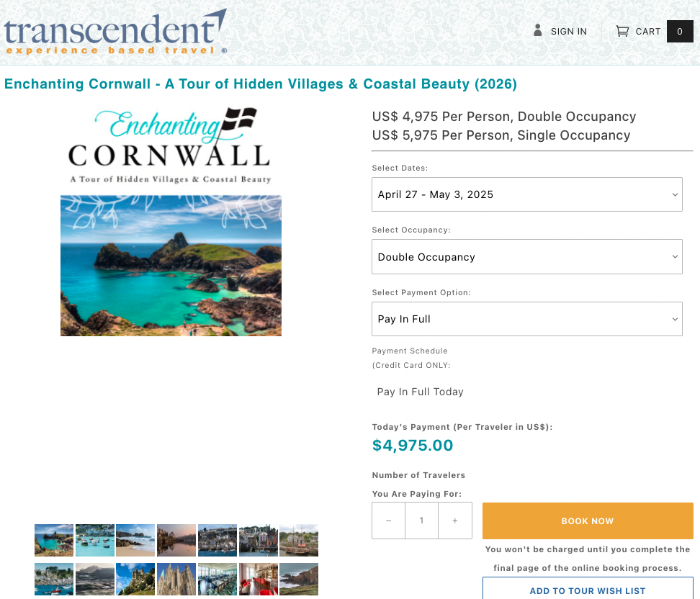
Task: Open the shopping cart icon
Action: tap(622, 31)
